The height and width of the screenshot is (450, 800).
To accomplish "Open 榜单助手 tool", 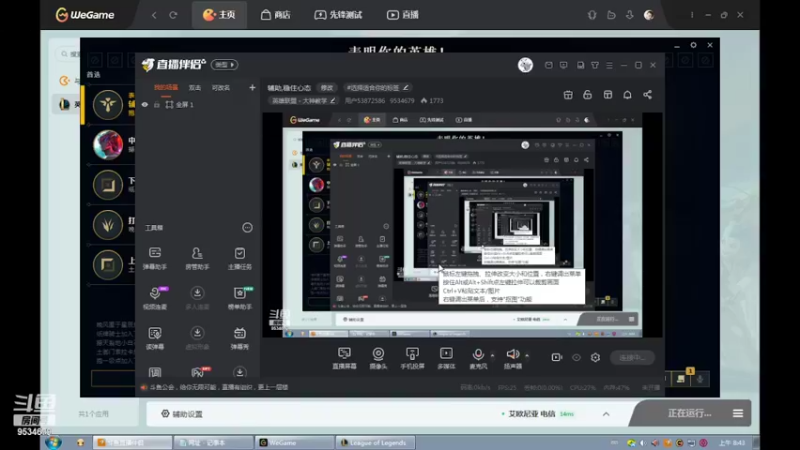I will coord(240,298).
